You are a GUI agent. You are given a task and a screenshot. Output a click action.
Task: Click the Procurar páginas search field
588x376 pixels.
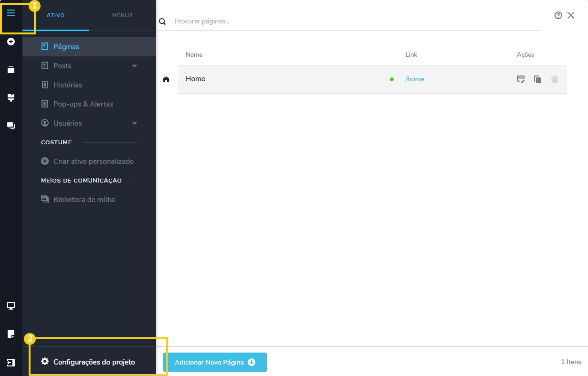click(x=353, y=21)
